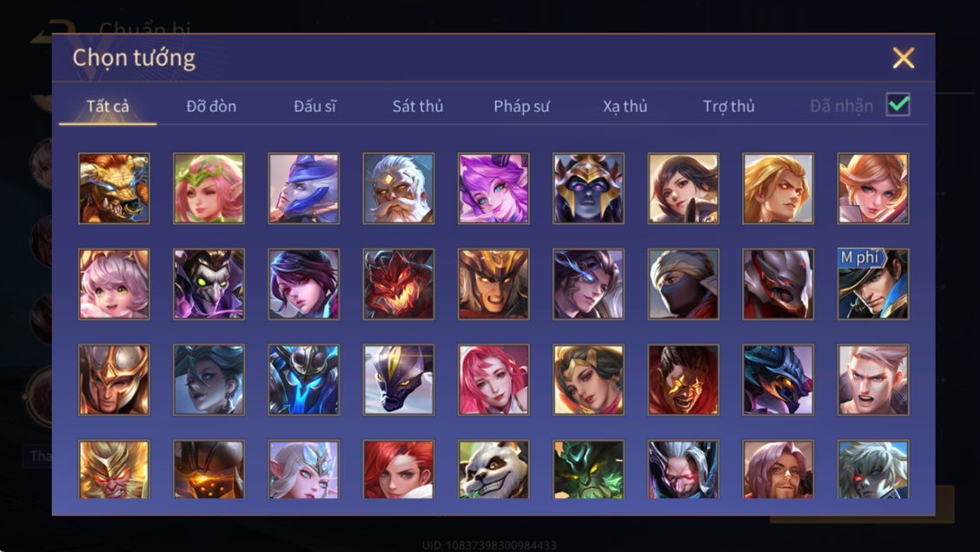Select the golden horned beast hero portrait
980x552 pixels.
(x=114, y=188)
